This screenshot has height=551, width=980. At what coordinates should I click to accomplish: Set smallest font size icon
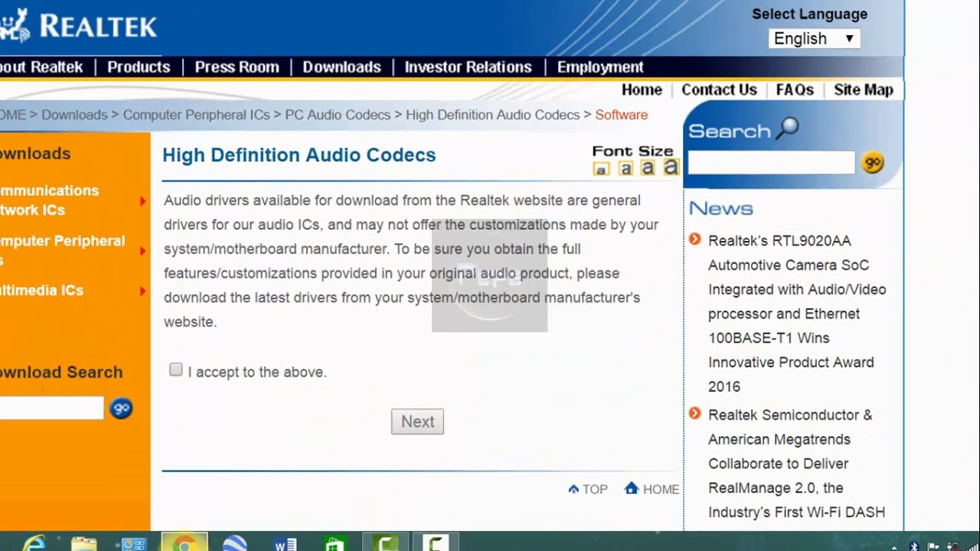pyautogui.click(x=601, y=168)
